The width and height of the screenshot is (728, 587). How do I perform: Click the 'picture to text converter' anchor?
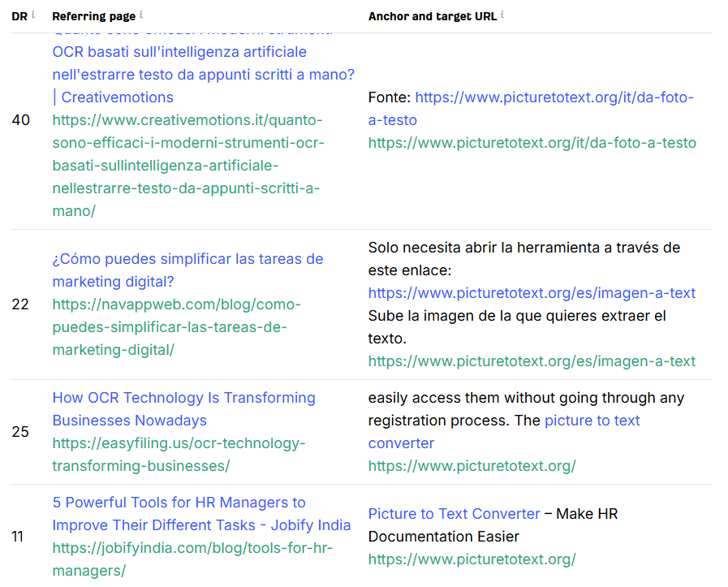coord(504,431)
